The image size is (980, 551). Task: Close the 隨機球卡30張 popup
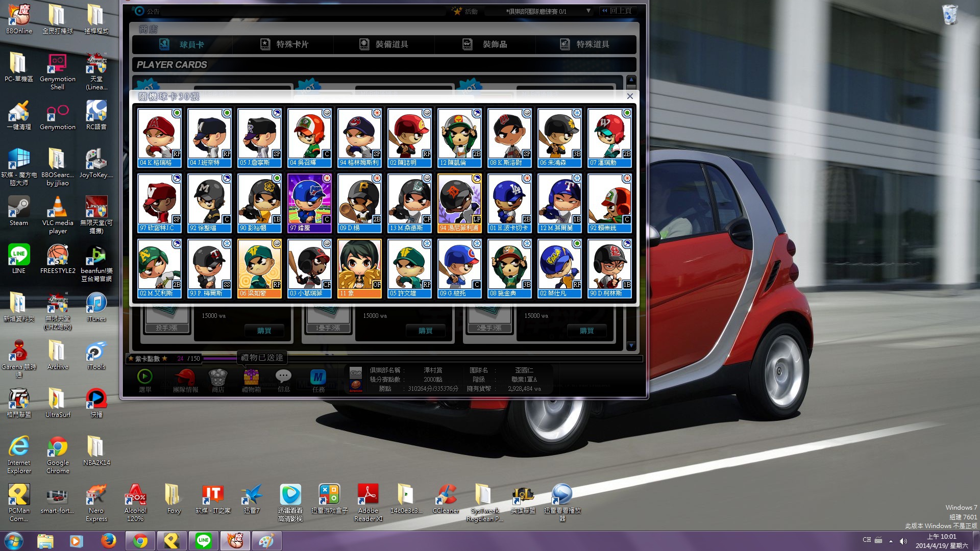tap(630, 96)
